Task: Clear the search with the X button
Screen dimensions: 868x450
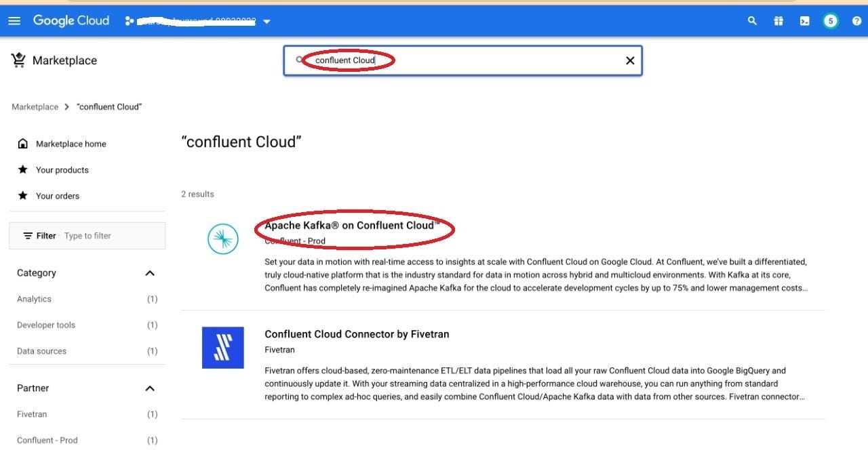Action: [630, 60]
